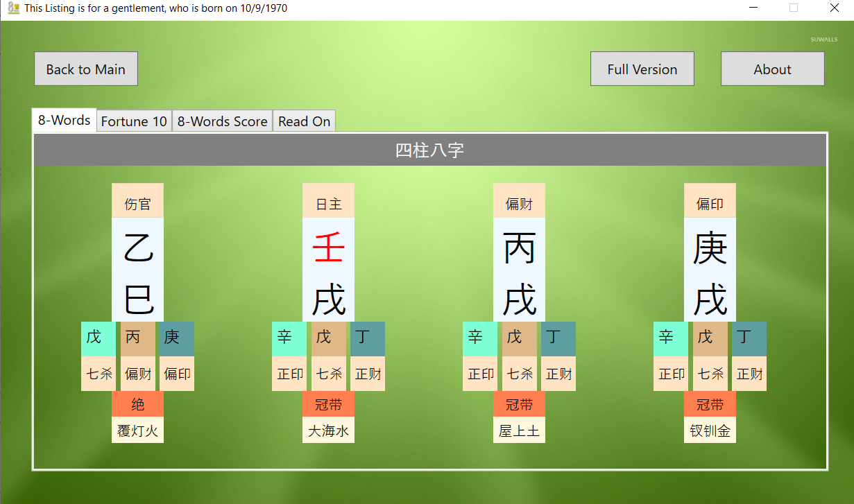Image resolution: width=854 pixels, height=504 pixels.
Task: Select the large 乙 character
Action: point(137,248)
